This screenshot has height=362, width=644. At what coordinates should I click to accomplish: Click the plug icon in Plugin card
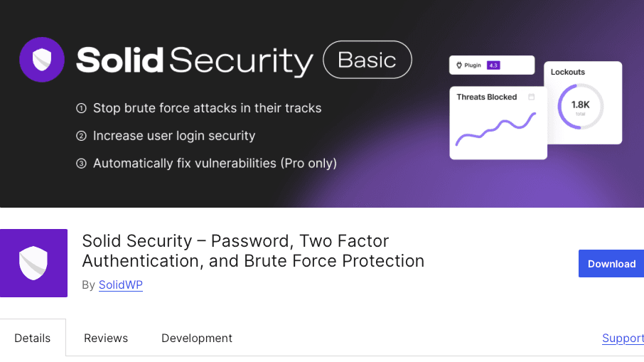tap(459, 65)
